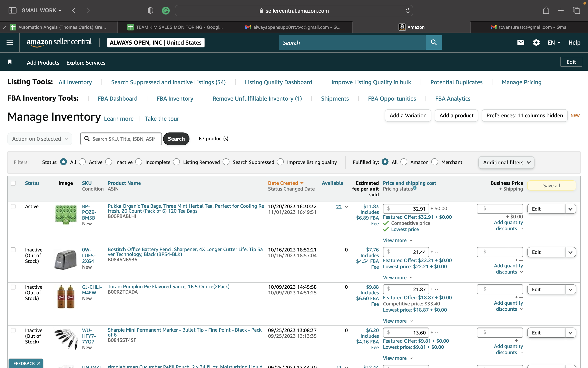Open the Pukka Tea product thumbnail
Image resolution: width=588 pixels, height=368 pixels.
tap(66, 214)
